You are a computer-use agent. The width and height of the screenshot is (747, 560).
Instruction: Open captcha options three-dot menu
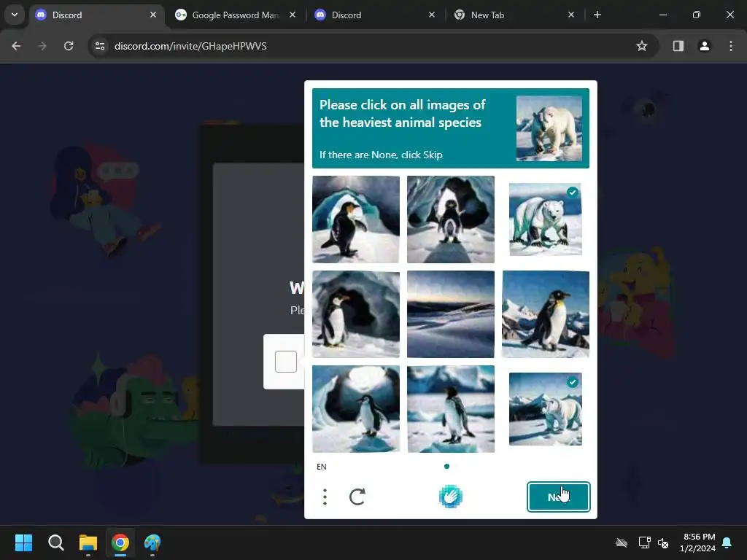pyautogui.click(x=325, y=497)
